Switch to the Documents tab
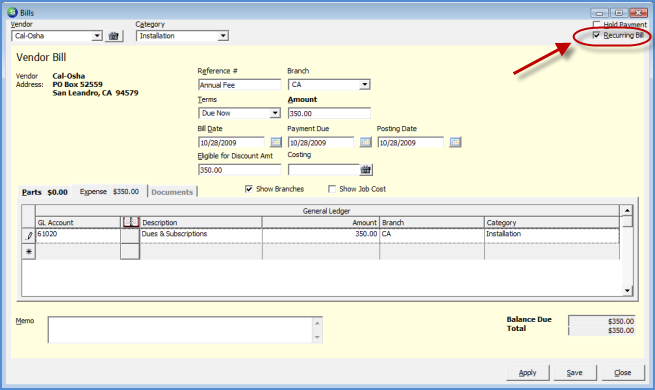 click(x=172, y=192)
